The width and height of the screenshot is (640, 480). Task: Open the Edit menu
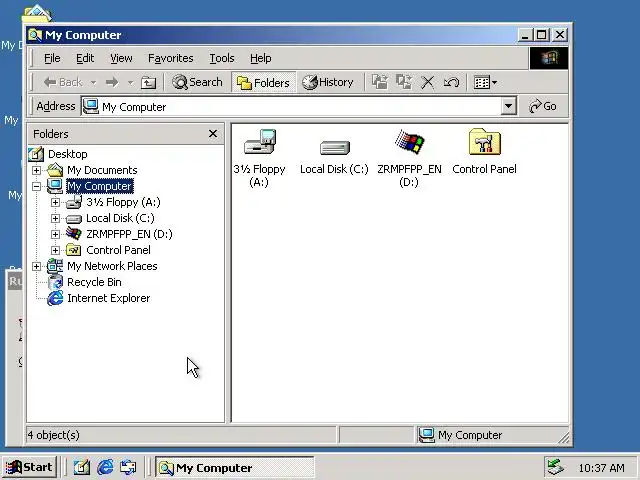point(85,58)
